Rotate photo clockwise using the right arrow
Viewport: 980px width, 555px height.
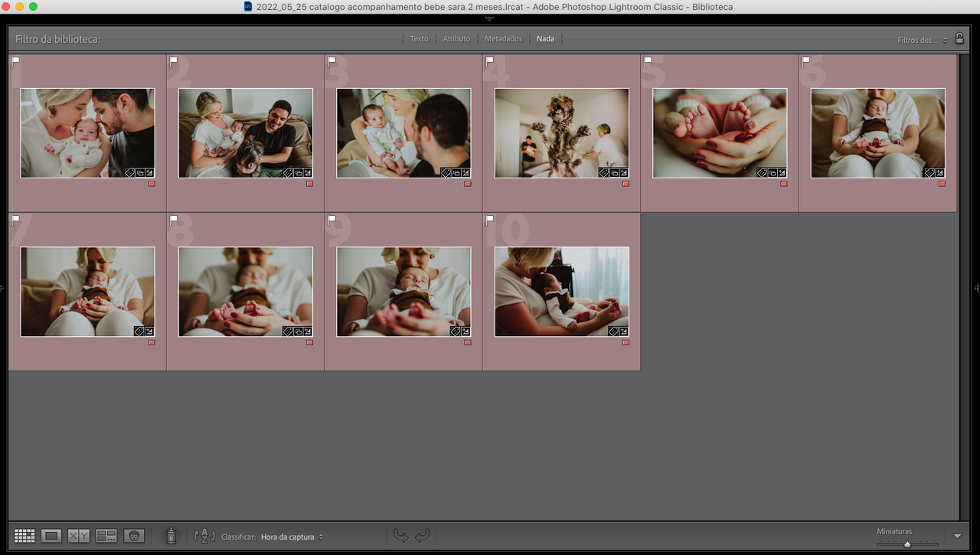tap(422, 536)
